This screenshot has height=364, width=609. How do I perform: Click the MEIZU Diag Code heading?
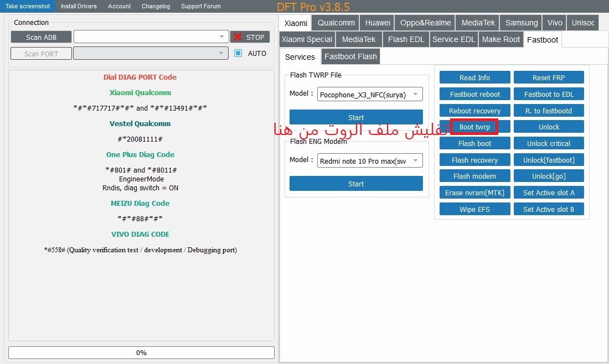(140, 204)
